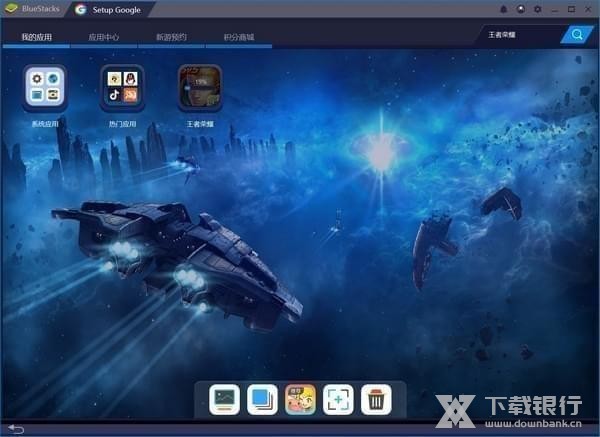The height and width of the screenshot is (437, 600).
Task: Click the trash bin icon in the dock
Action: (376, 399)
